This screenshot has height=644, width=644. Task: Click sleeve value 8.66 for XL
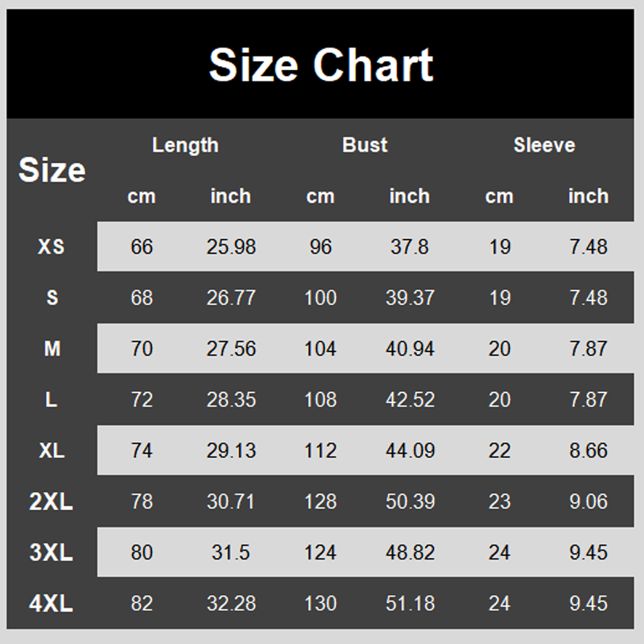tap(588, 451)
